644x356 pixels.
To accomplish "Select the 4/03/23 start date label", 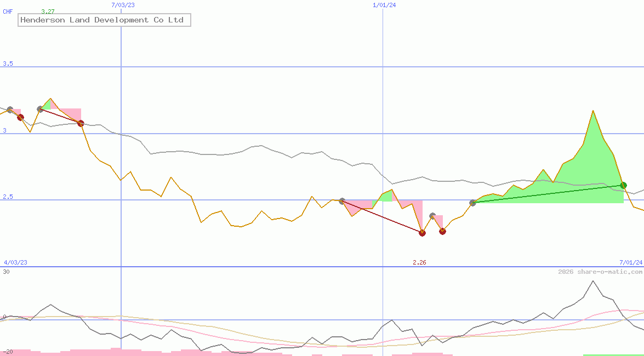I will (15, 262).
